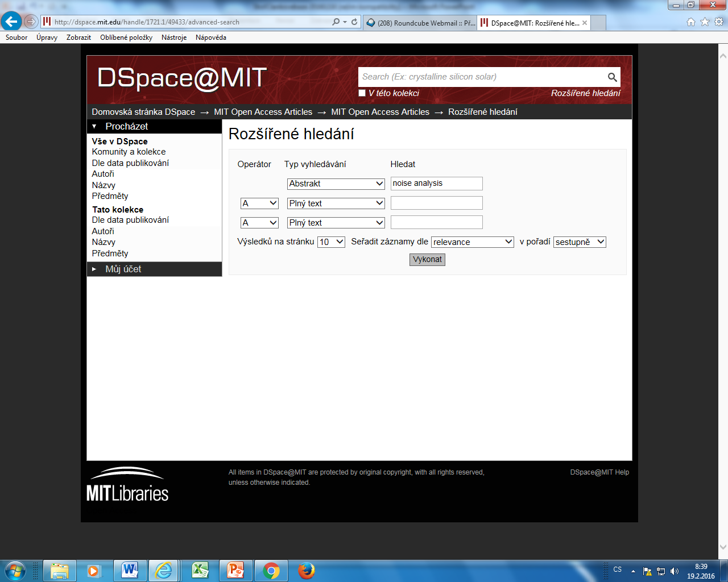The image size is (728, 582).
Task: Click the DSpace@MIT header logo
Action: [x=182, y=78]
